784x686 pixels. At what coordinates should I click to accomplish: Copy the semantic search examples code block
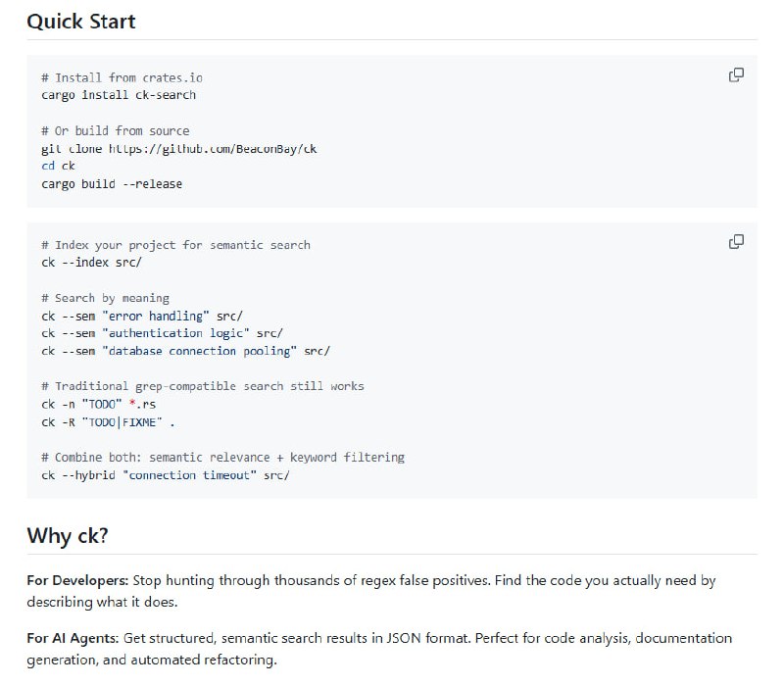[736, 241]
